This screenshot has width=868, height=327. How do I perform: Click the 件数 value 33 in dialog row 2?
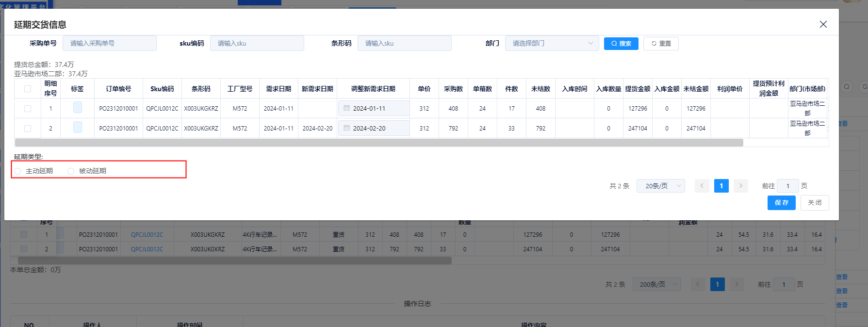click(x=511, y=129)
